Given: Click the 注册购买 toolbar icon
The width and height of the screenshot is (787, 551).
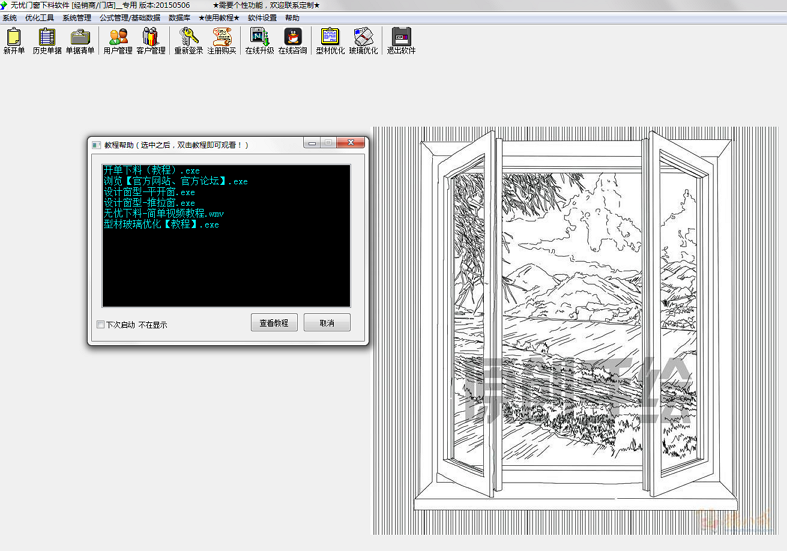Looking at the screenshot, I should (221, 41).
